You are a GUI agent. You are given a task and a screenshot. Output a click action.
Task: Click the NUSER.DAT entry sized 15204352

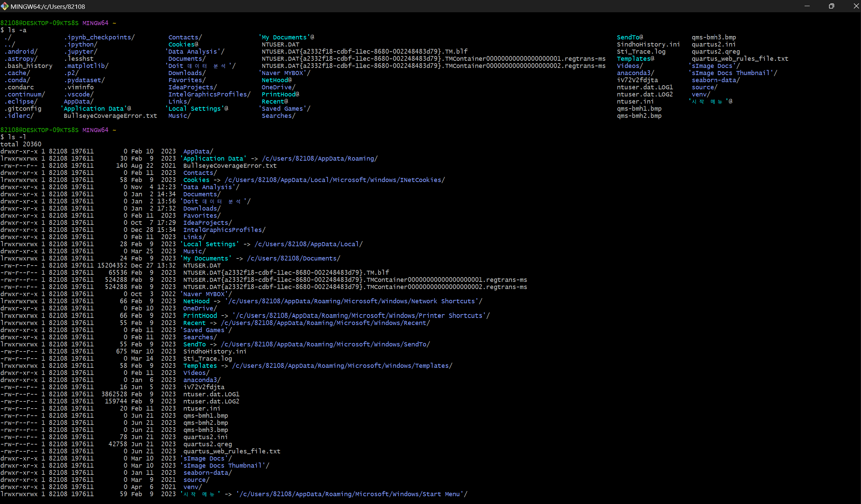[201, 266]
